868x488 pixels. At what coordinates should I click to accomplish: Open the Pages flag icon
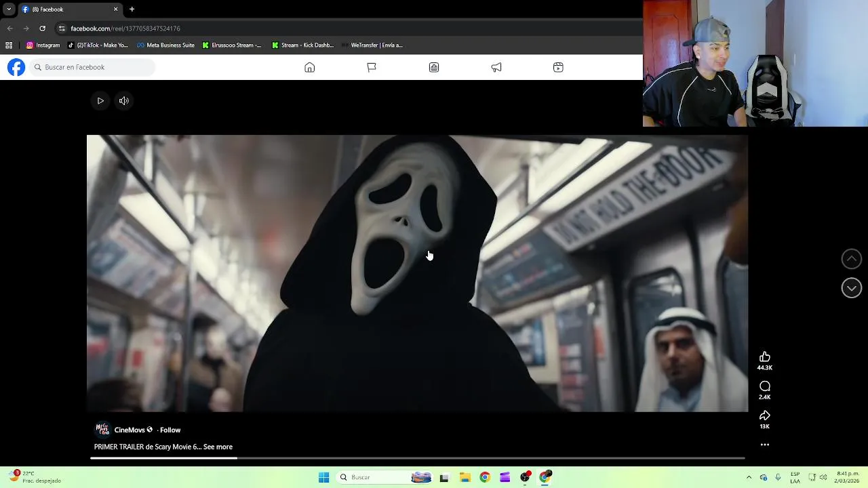click(x=372, y=67)
